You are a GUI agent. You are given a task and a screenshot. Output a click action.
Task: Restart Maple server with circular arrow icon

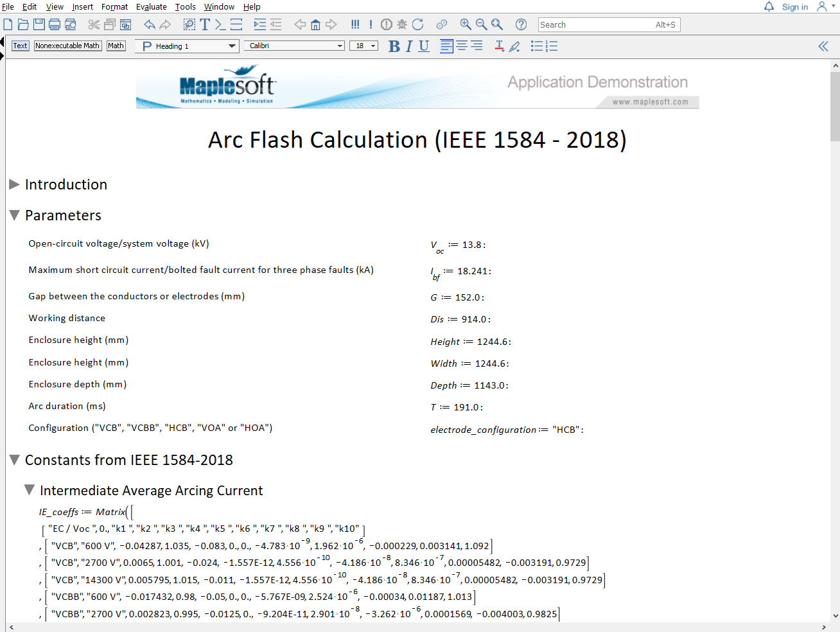pyautogui.click(x=418, y=24)
